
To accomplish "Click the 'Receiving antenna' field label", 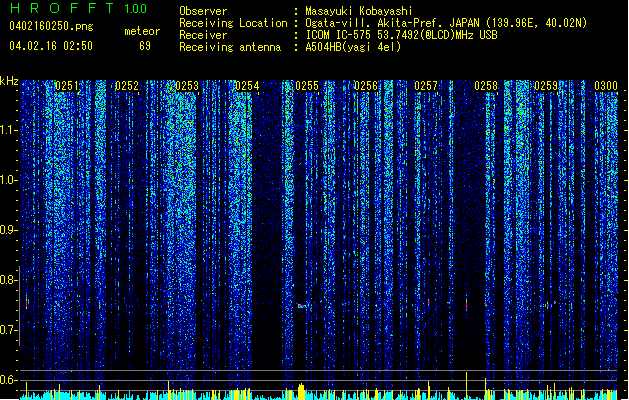I will tap(230, 47).
